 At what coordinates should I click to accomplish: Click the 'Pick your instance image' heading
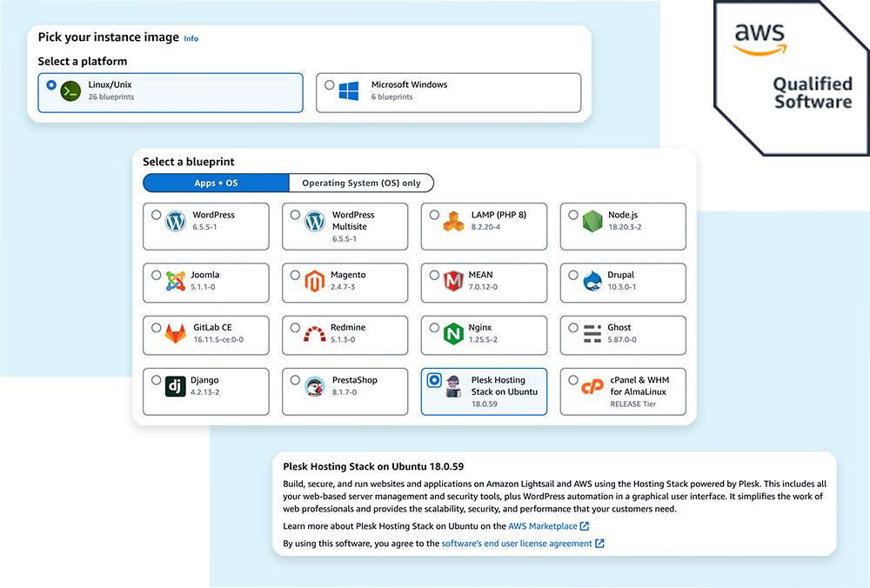[x=109, y=37]
